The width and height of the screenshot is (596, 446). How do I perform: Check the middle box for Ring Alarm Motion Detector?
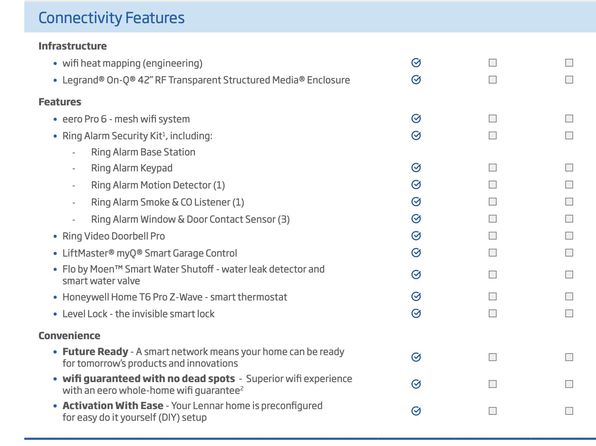493,184
